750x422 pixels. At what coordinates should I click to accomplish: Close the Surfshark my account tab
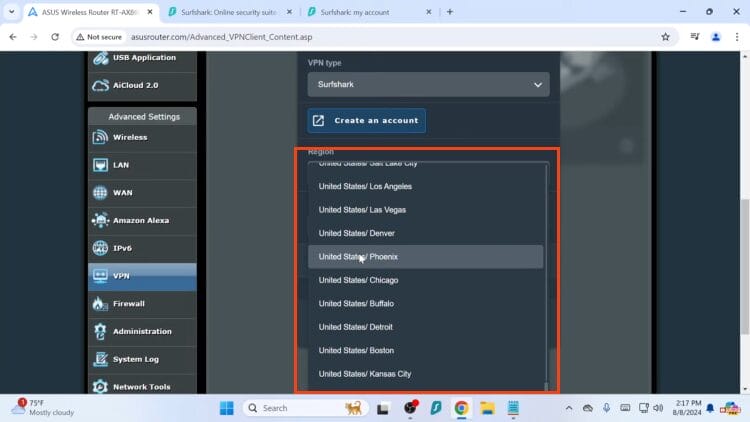point(429,12)
